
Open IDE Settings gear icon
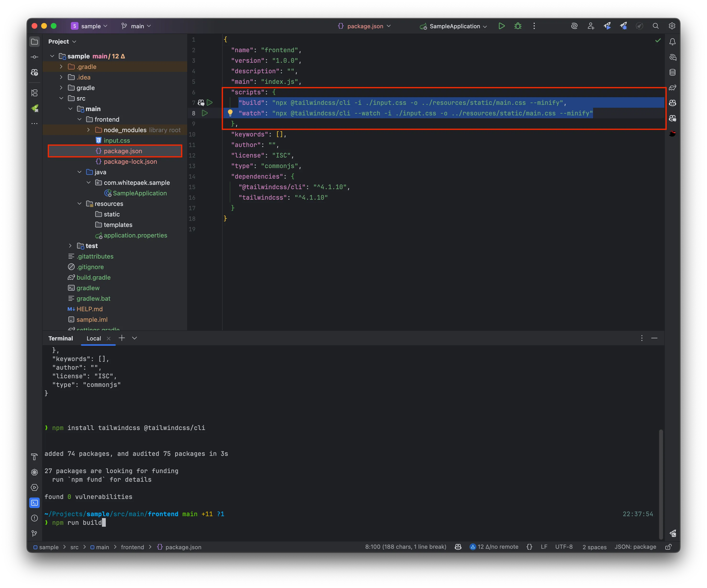tap(672, 26)
